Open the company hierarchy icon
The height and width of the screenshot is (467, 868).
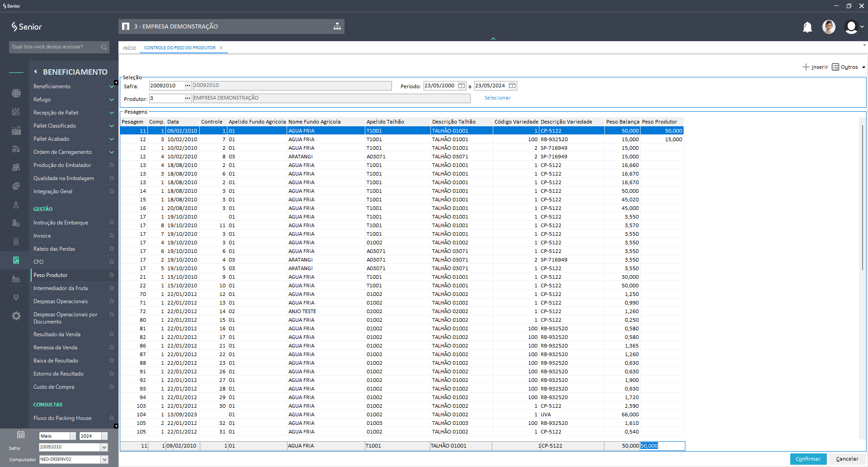pos(337,27)
